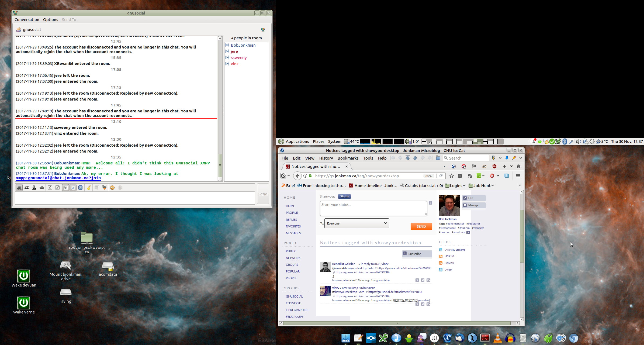Expand the red X icon dropdown arrow

498,176
